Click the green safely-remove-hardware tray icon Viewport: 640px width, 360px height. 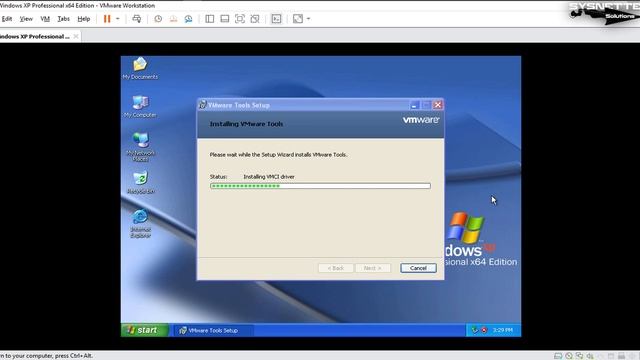pos(474,330)
